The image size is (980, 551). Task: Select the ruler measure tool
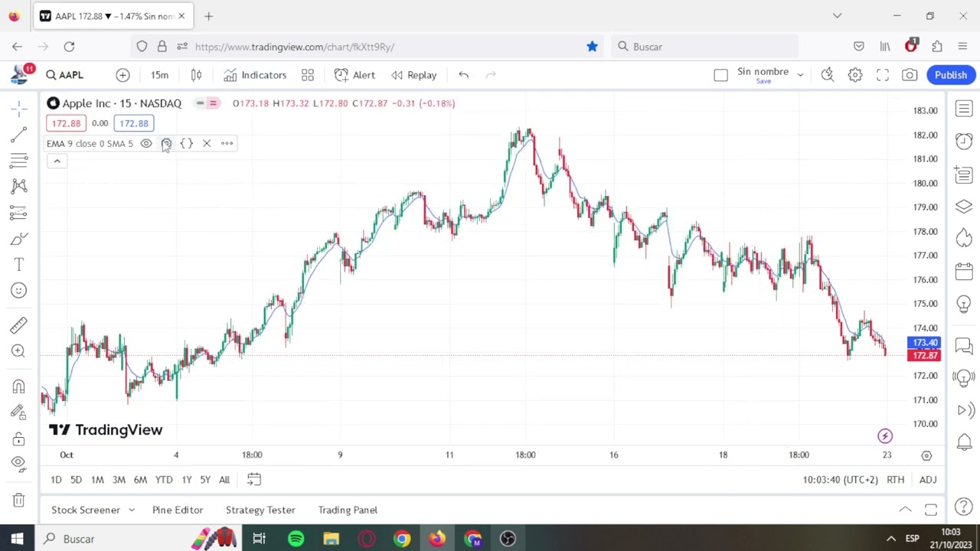[18, 325]
